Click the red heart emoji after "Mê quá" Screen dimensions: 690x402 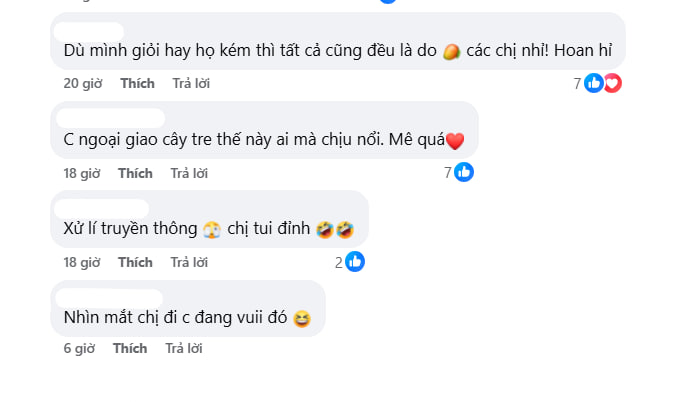point(455,141)
